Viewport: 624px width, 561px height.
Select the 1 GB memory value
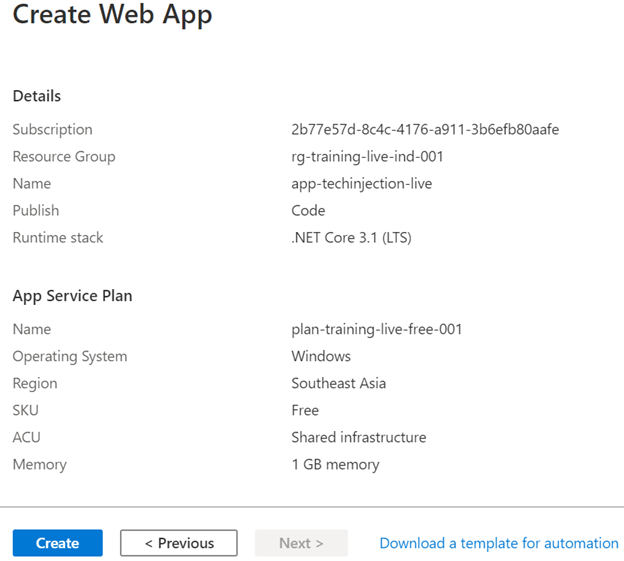point(335,464)
